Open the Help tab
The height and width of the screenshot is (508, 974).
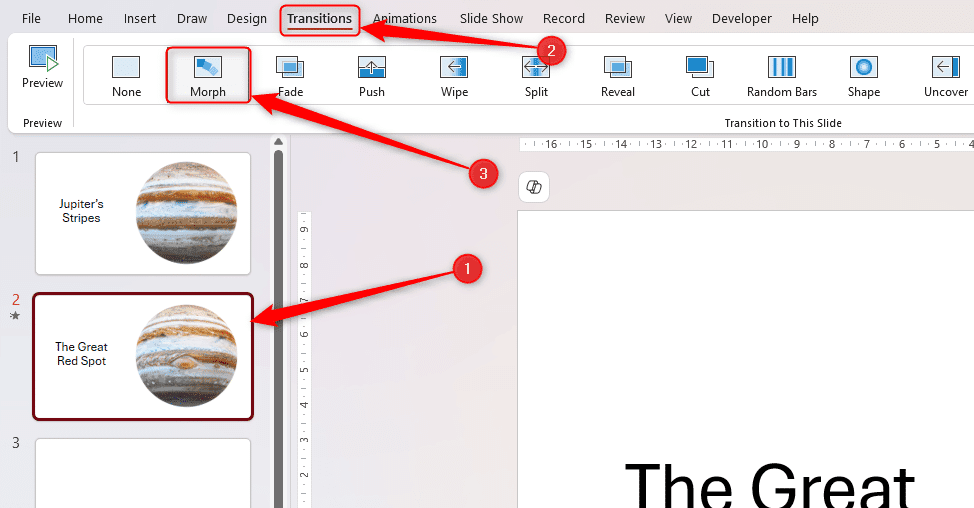pyautogui.click(x=805, y=19)
